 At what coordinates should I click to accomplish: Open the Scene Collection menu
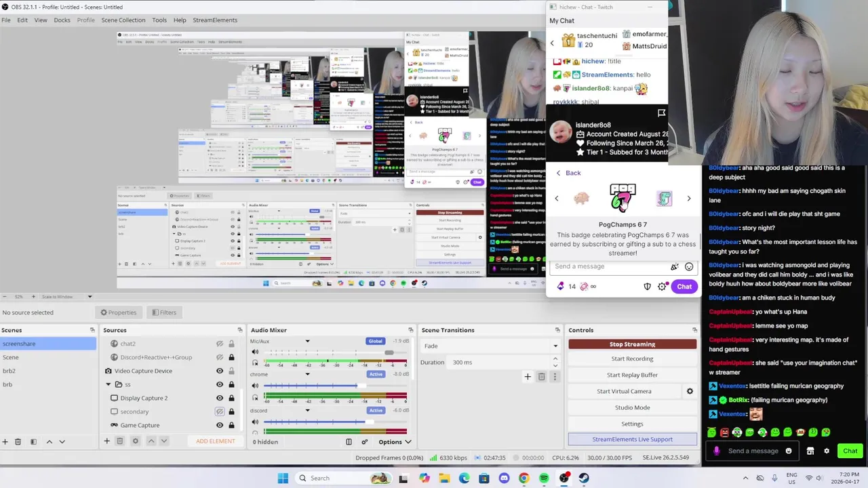(123, 20)
